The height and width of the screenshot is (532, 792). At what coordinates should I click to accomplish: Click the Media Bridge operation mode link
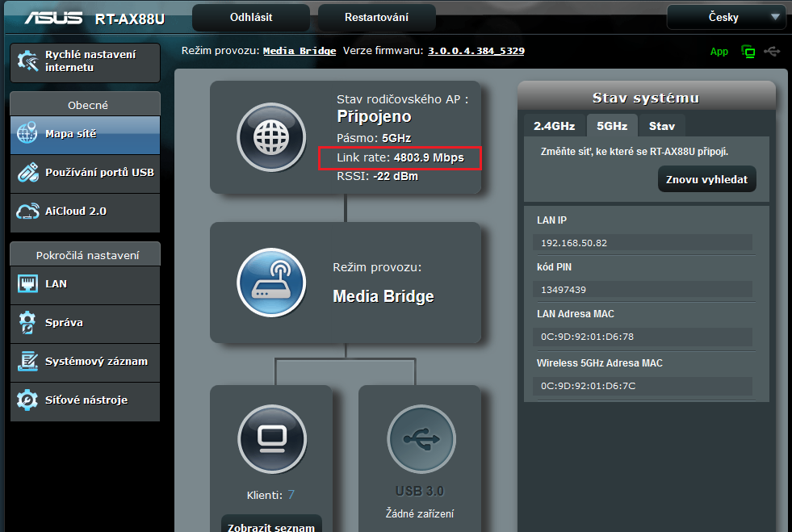300,51
